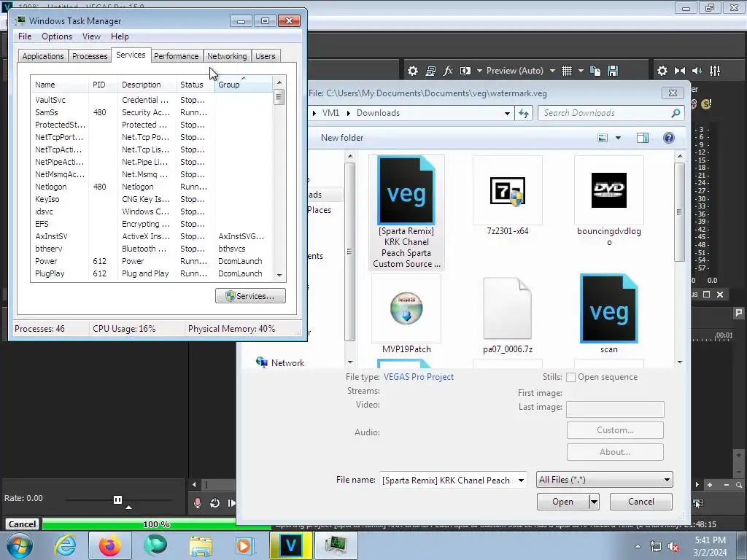
Task: Click Play From Start icon in VEGAS transport
Action: (x=231, y=503)
